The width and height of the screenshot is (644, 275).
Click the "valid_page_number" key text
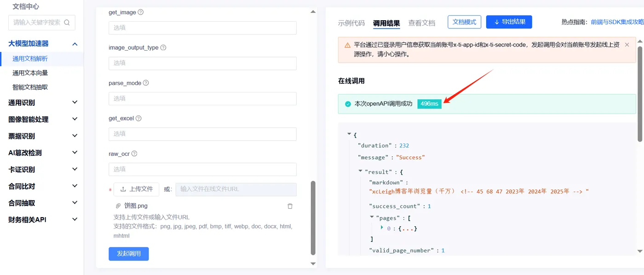401,251
